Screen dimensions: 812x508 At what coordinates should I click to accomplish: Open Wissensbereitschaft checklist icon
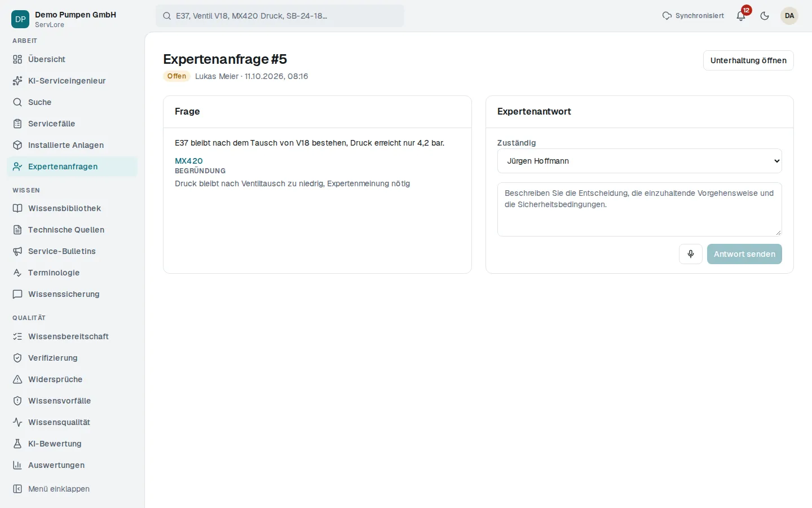(x=17, y=336)
